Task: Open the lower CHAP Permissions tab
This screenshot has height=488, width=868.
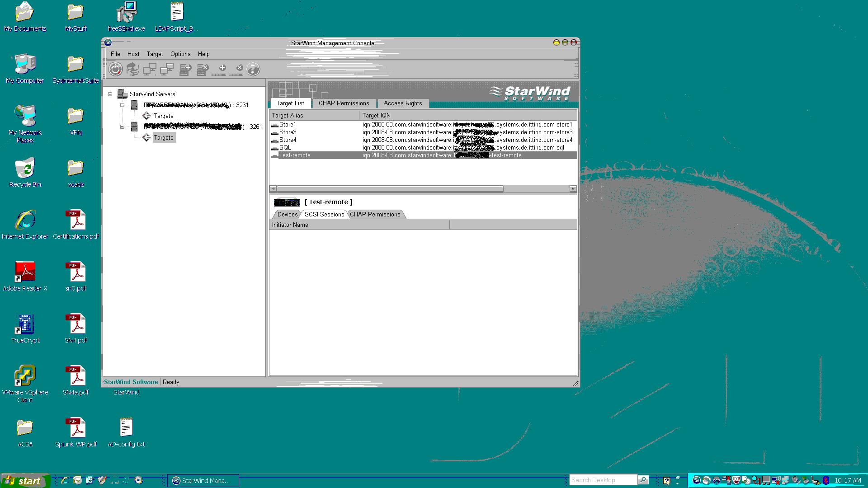Action: tap(375, 215)
